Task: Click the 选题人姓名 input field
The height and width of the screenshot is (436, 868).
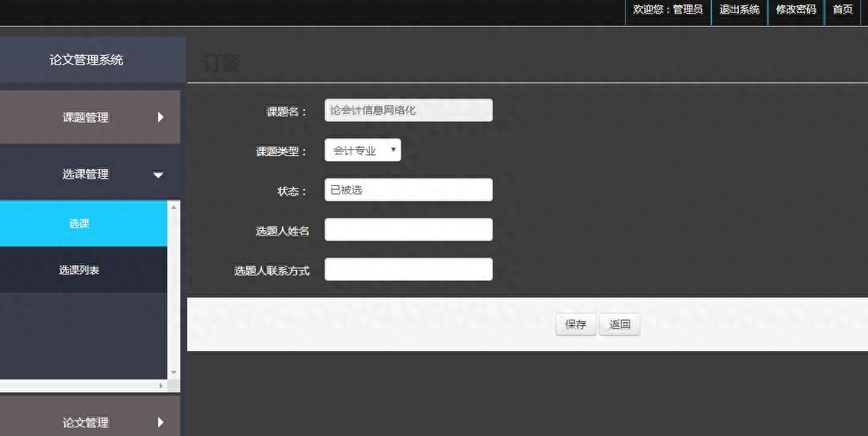Action: [408, 229]
